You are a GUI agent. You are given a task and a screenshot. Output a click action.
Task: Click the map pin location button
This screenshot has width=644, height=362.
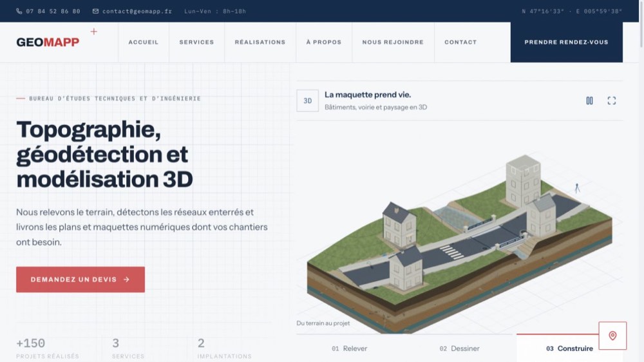coord(612,336)
